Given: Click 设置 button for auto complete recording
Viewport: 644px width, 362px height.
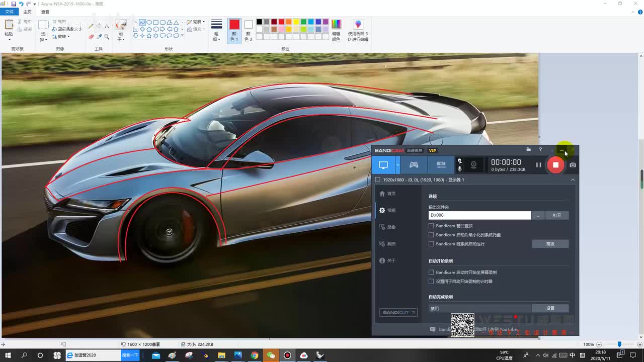Looking at the screenshot, I should (550, 308).
